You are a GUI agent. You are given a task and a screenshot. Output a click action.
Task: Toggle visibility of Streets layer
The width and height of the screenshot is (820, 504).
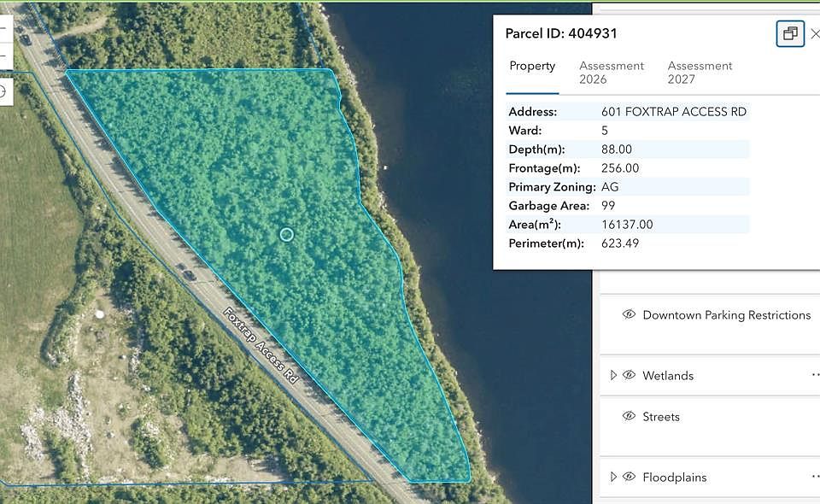630,416
